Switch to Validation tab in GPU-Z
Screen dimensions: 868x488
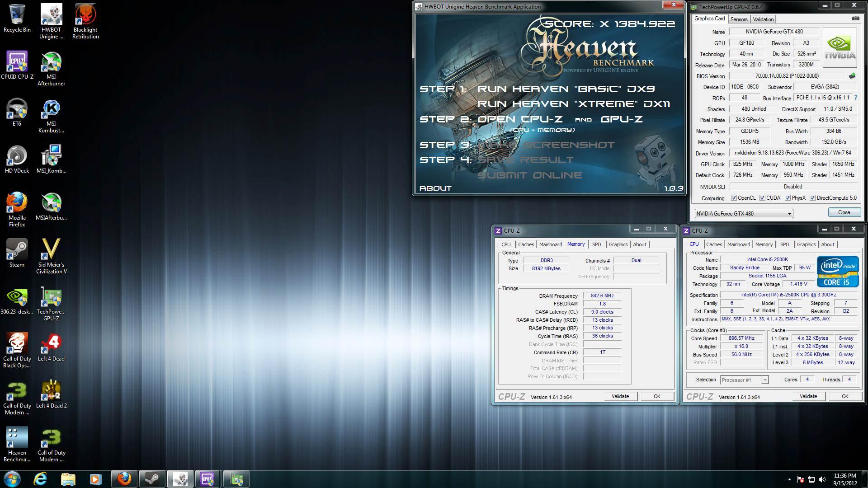pos(763,19)
